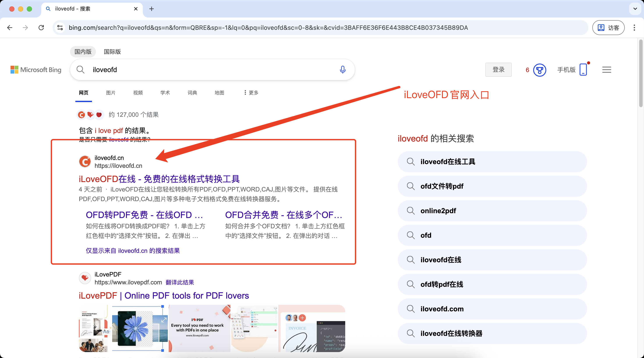This screenshot has height=358, width=644.
Task: Open Chrome's three-dot menu
Action: pos(634,28)
